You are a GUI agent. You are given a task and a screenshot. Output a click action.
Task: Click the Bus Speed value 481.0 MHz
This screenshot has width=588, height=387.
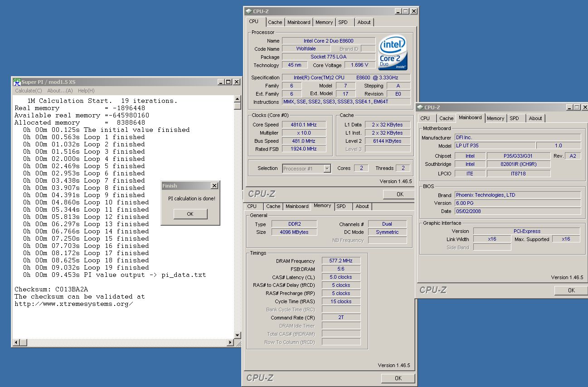(x=304, y=141)
